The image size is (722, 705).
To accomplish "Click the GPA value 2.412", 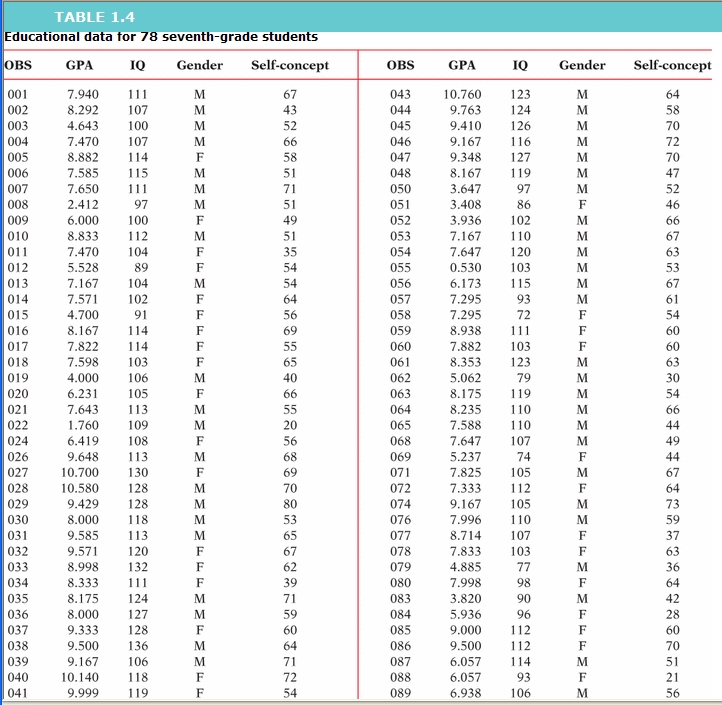I will 82,205.
